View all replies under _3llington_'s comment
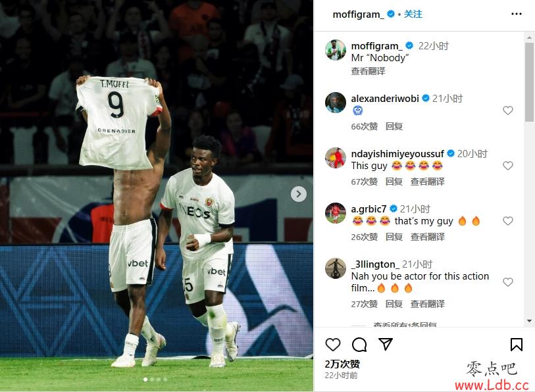The width and height of the screenshot is (535, 392). [x=405, y=324]
